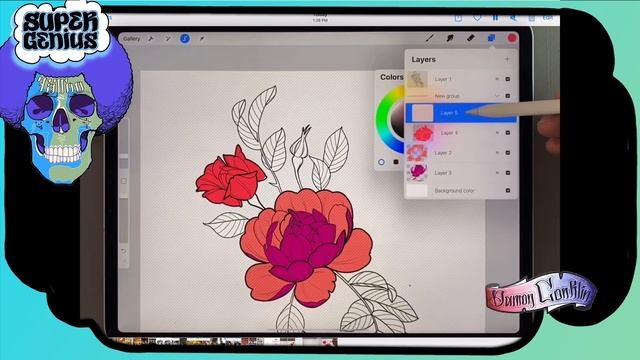
Task: Close the Layers panel via layers icon
Action: [491, 38]
